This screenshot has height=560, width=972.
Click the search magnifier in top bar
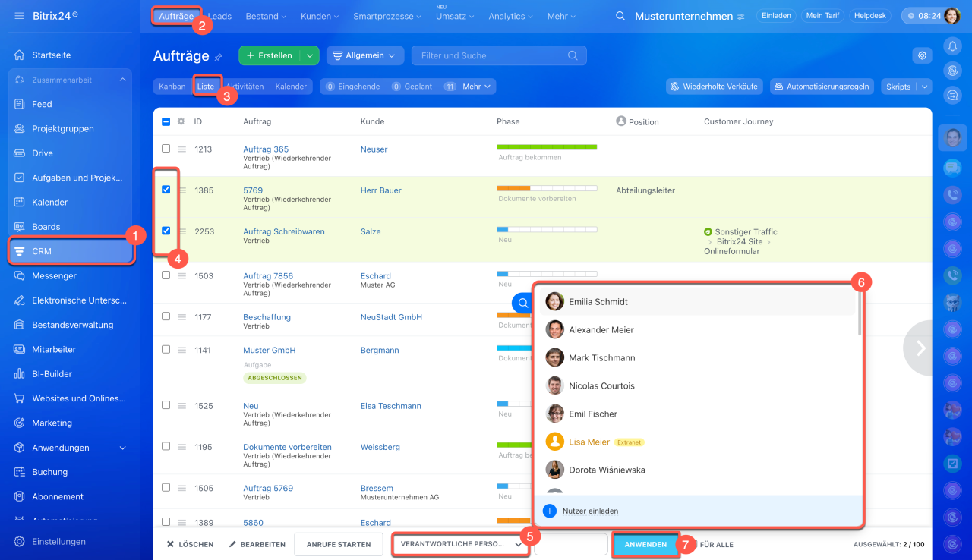(620, 16)
